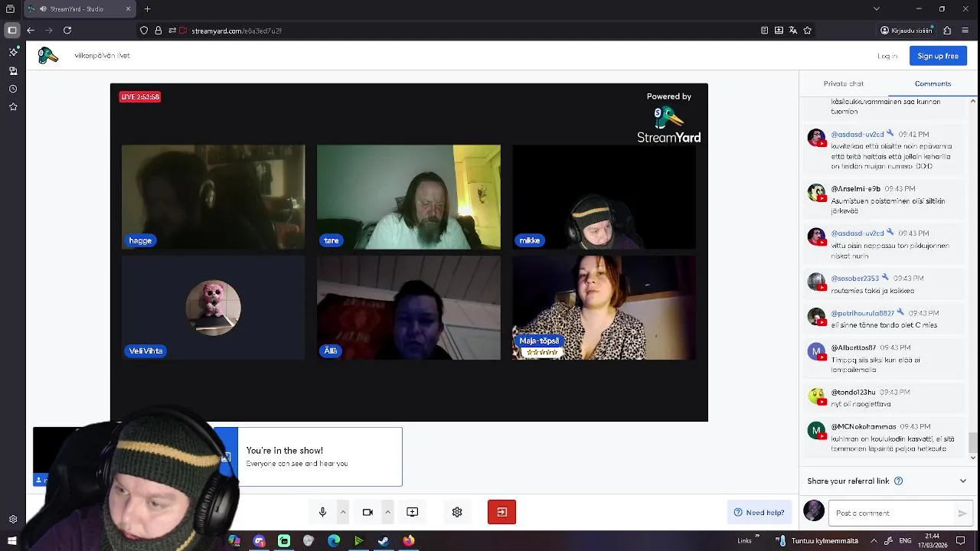
Task: Click @MCNokohammas's green M avatar
Action: [816, 431]
